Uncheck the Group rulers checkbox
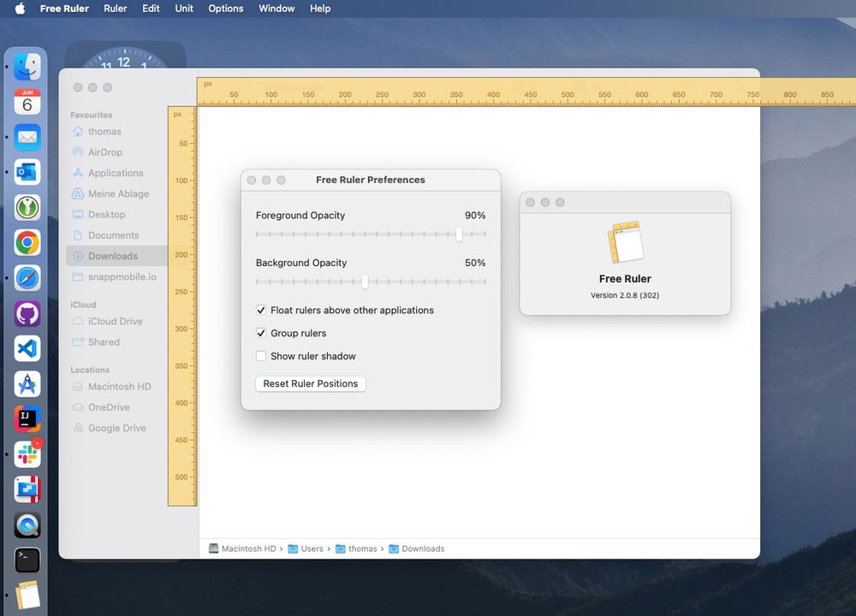This screenshot has height=616, width=856. [261, 333]
